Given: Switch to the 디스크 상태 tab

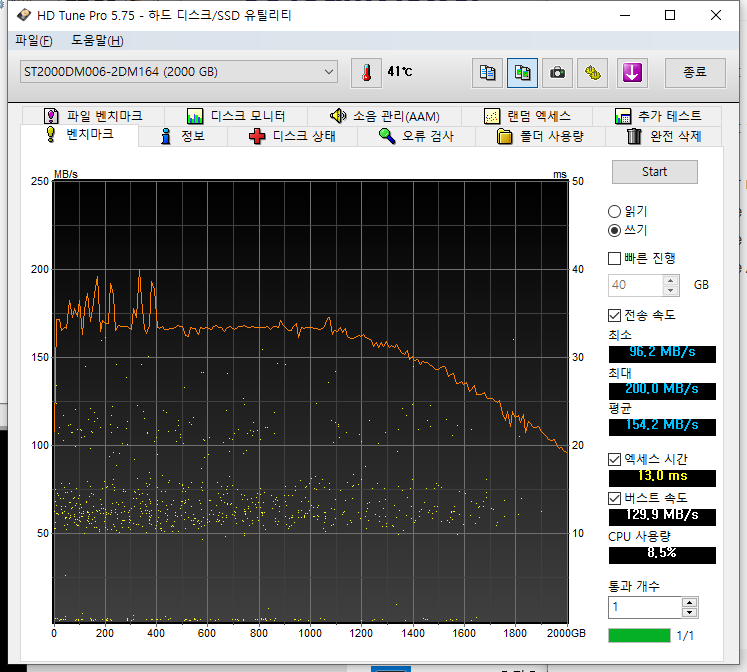Looking at the screenshot, I should [x=292, y=136].
